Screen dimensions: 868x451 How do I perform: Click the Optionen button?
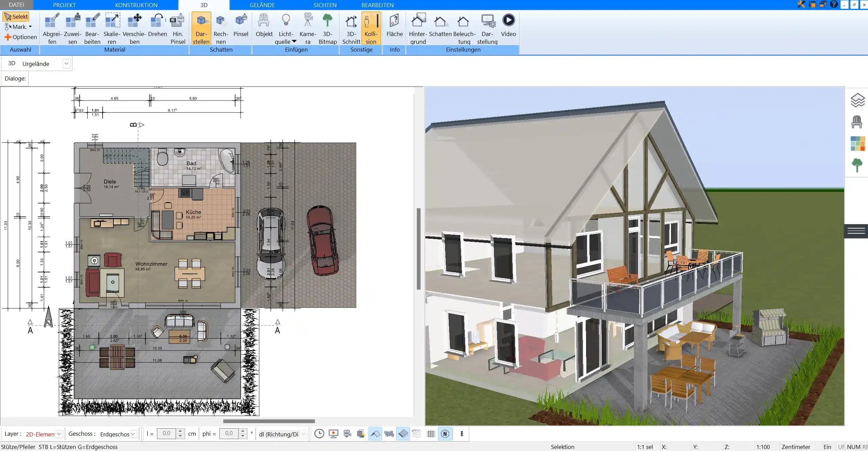(20, 37)
